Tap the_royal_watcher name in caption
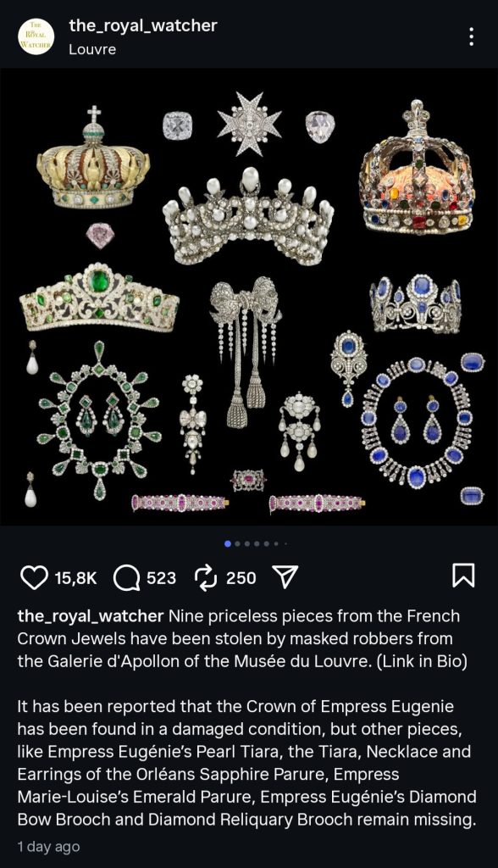This screenshot has width=498, height=868. [x=90, y=616]
